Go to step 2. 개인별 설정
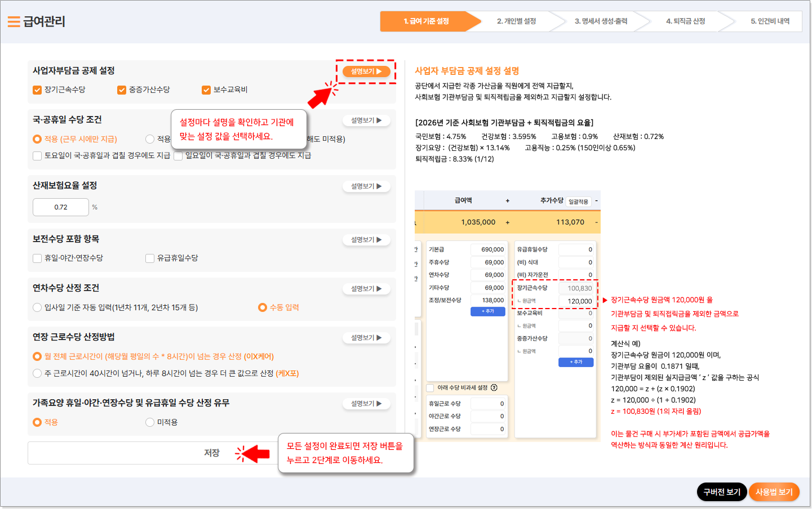This screenshot has height=509, width=812. pos(516,21)
